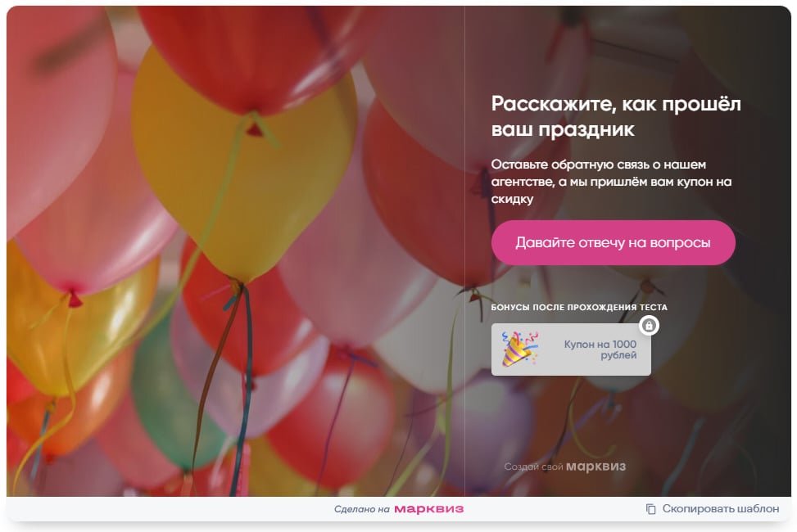Click the марквиз wordmark near Создай свой
Screen dimensions: 797x532
click(595, 466)
